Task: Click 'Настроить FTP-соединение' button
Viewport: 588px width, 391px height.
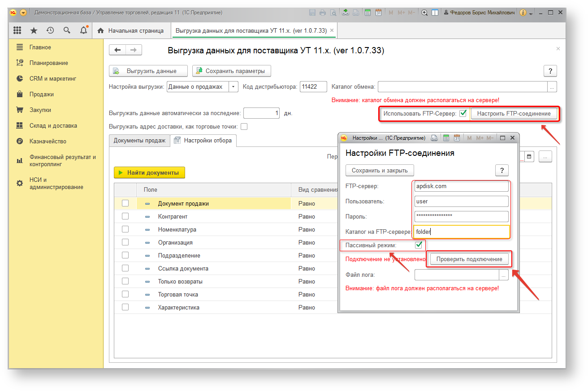Action: (x=514, y=113)
